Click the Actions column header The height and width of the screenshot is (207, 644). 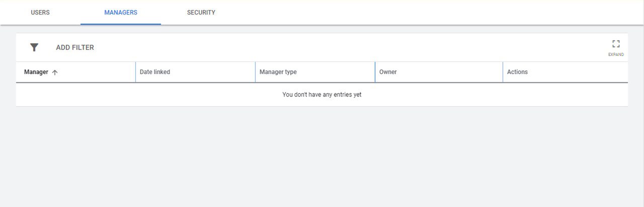[x=517, y=72]
